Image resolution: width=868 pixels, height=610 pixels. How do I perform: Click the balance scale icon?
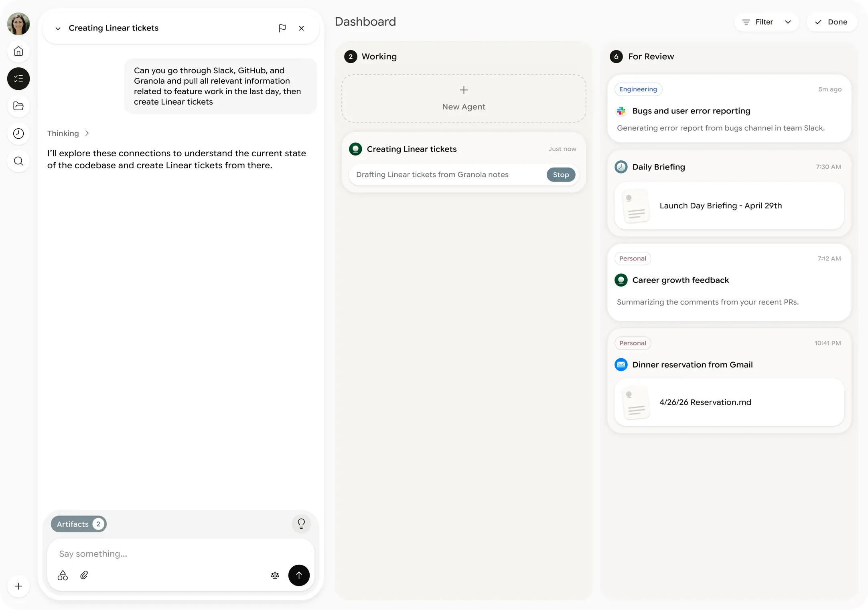coord(275,576)
